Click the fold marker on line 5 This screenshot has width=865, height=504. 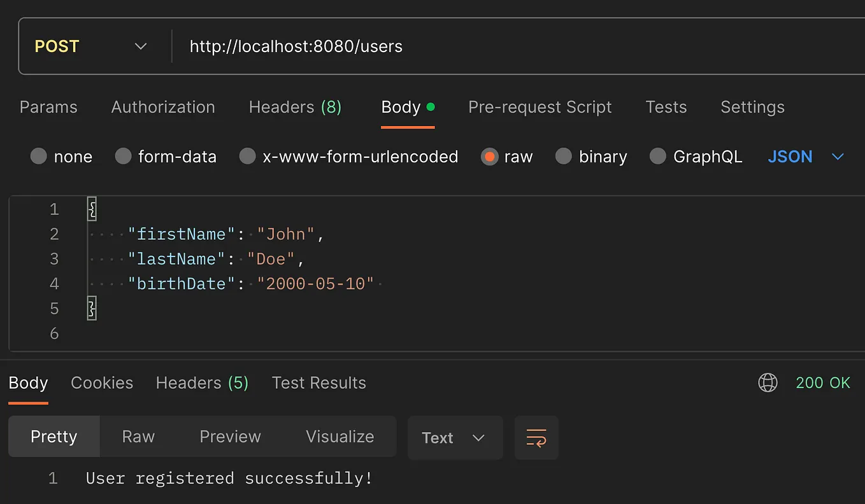tap(91, 308)
